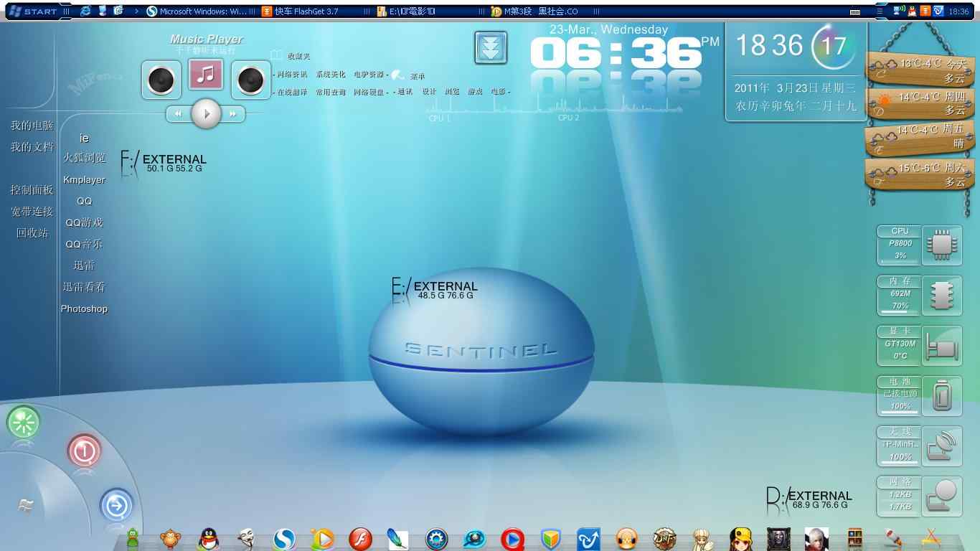This screenshot has height=551, width=980.
Task: Open 回收站 shortcut
Action: pyautogui.click(x=32, y=233)
